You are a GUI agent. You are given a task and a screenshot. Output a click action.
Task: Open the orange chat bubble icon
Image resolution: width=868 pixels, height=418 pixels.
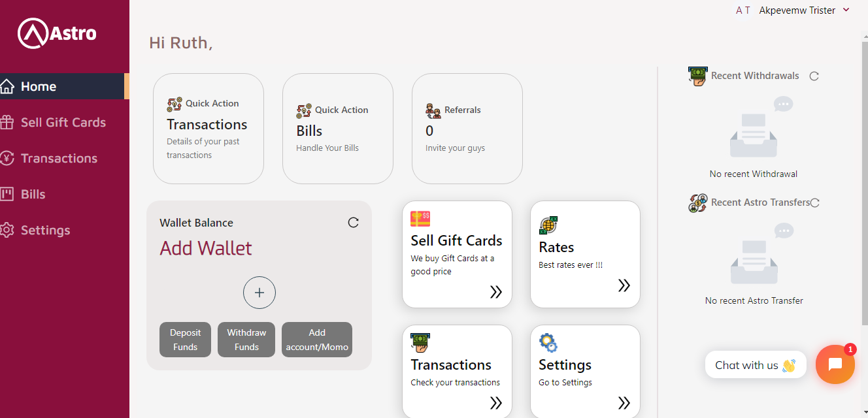click(835, 364)
